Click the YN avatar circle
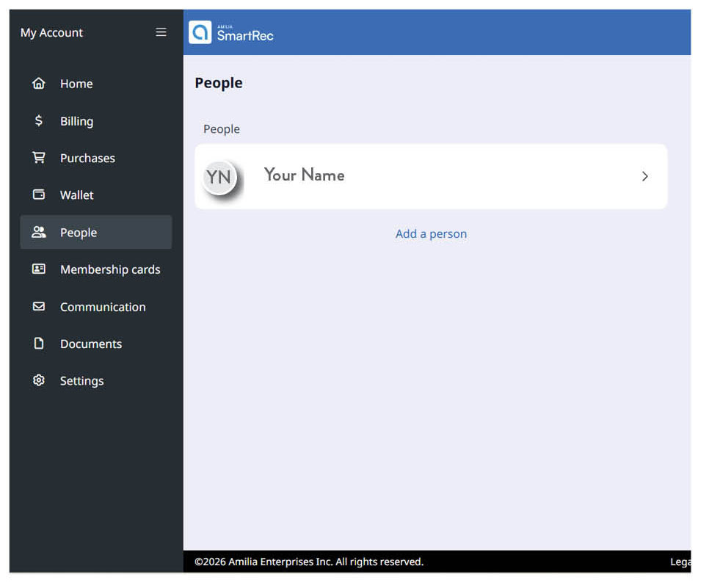709x588 pixels. (x=219, y=177)
